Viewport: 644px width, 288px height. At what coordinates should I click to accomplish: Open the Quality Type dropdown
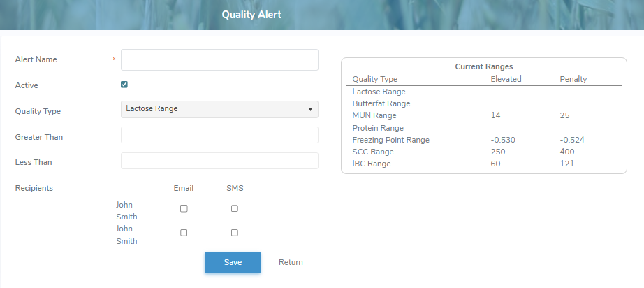tap(219, 109)
